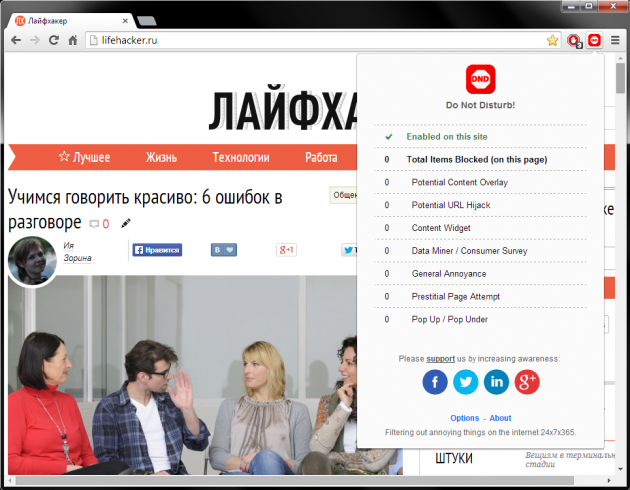Click the Do Not Disturb! popup title
630x490 pixels.
coord(481,105)
